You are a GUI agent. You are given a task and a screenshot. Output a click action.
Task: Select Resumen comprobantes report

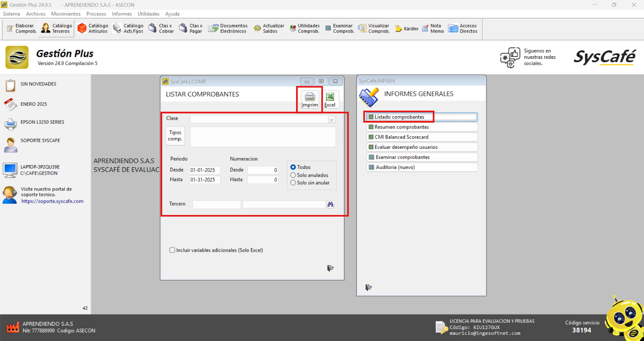pyautogui.click(x=402, y=127)
